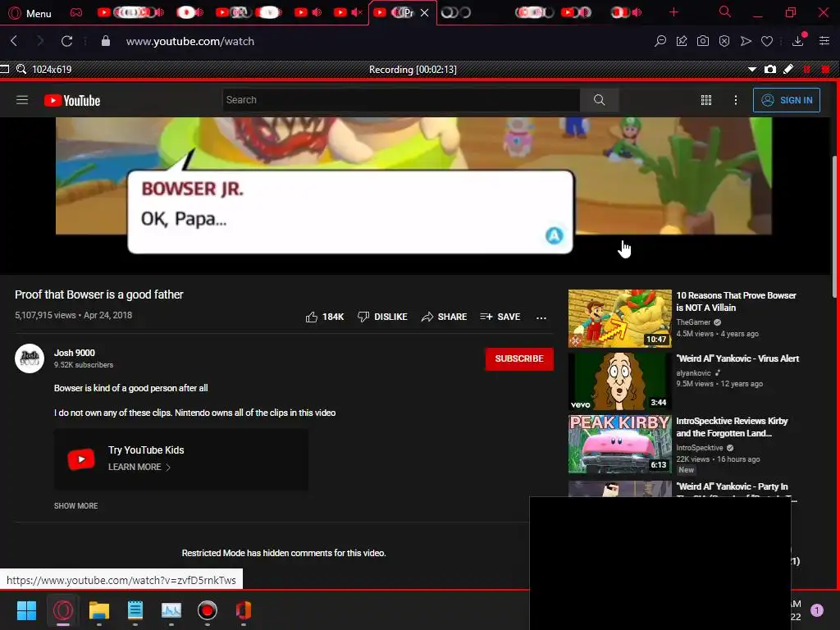Open the Josh 9000 channel name link

point(75,353)
